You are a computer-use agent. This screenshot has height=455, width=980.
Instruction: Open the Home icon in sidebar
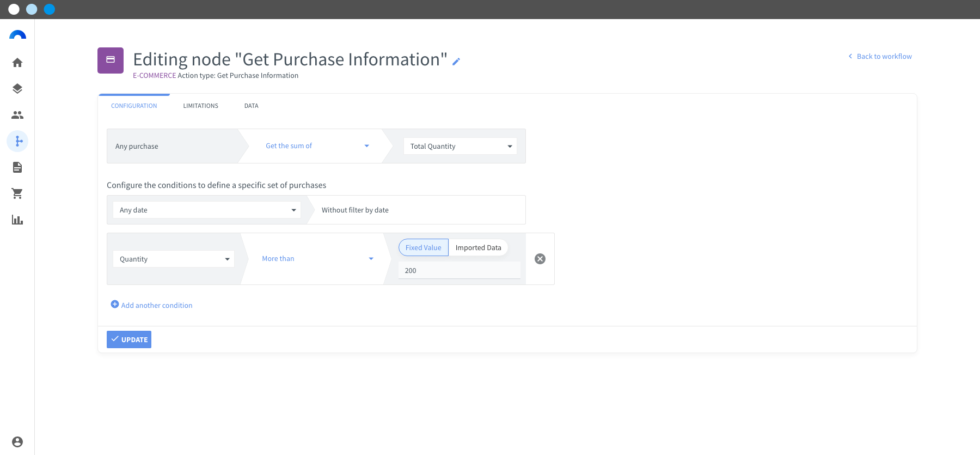pyautogui.click(x=17, y=63)
